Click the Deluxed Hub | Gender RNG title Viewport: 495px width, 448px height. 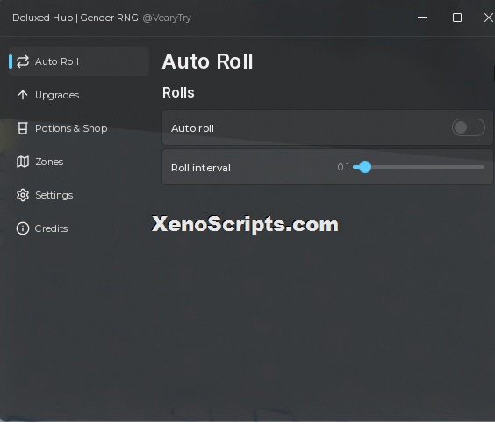[x=75, y=18]
